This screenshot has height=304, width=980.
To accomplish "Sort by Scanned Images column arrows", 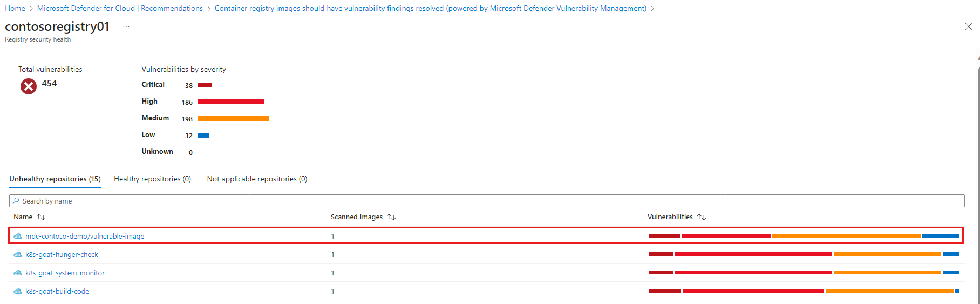I will [391, 217].
